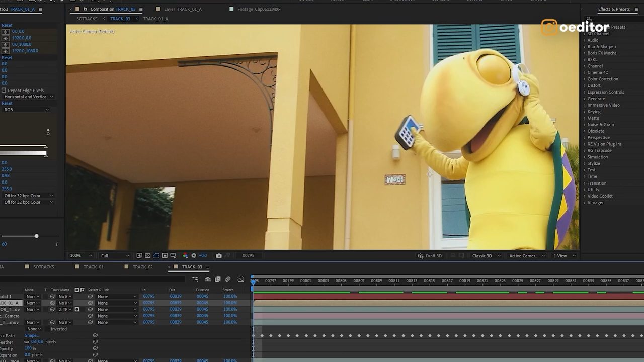Toggle Repeat Edge Pixels checkbox
This screenshot has height=362, width=644.
(4, 90)
